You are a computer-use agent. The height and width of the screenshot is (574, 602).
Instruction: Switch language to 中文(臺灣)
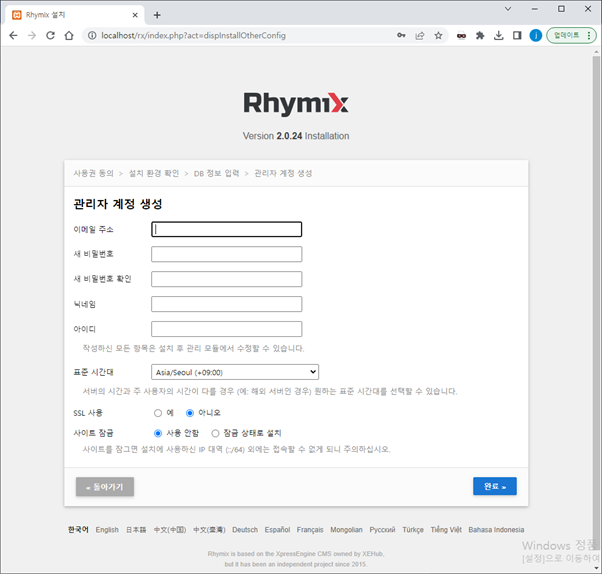coord(209,529)
